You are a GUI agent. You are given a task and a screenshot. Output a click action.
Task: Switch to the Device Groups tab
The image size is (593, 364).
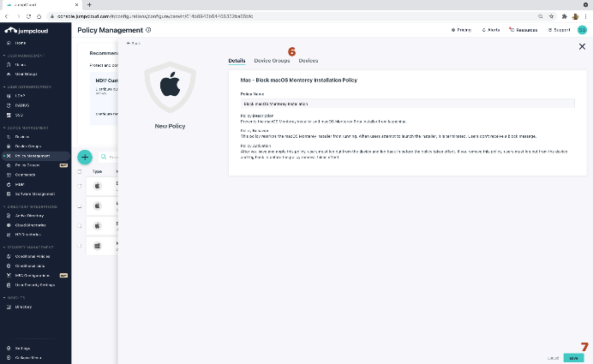coord(272,61)
